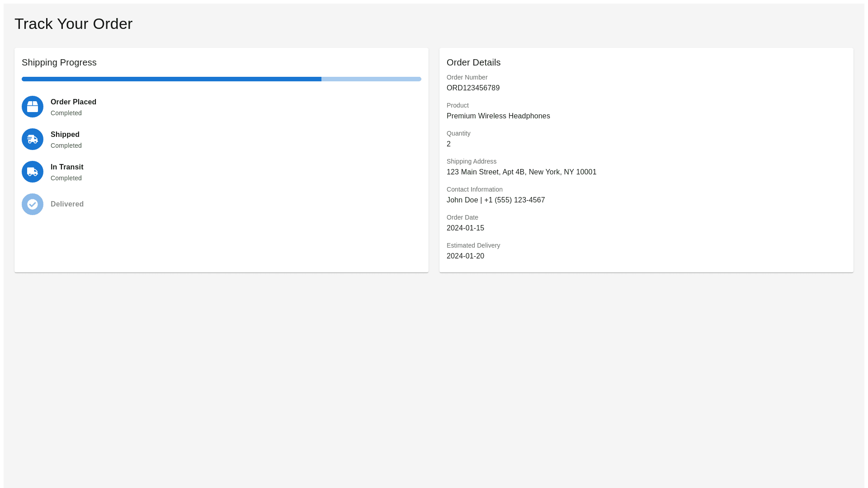Click the Shipped fast-truck icon
This screenshot has height=488, width=868.
pyautogui.click(x=33, y=139)
